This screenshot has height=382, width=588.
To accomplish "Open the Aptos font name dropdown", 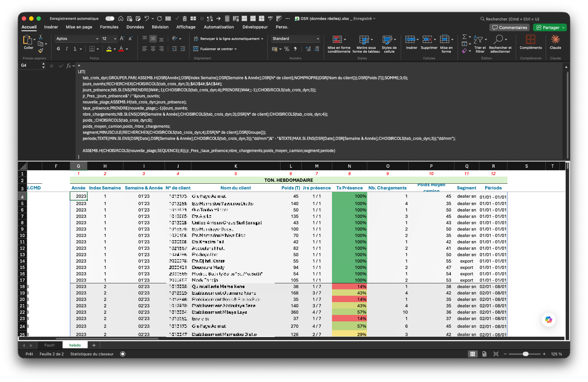I will (x=97, y=39).
